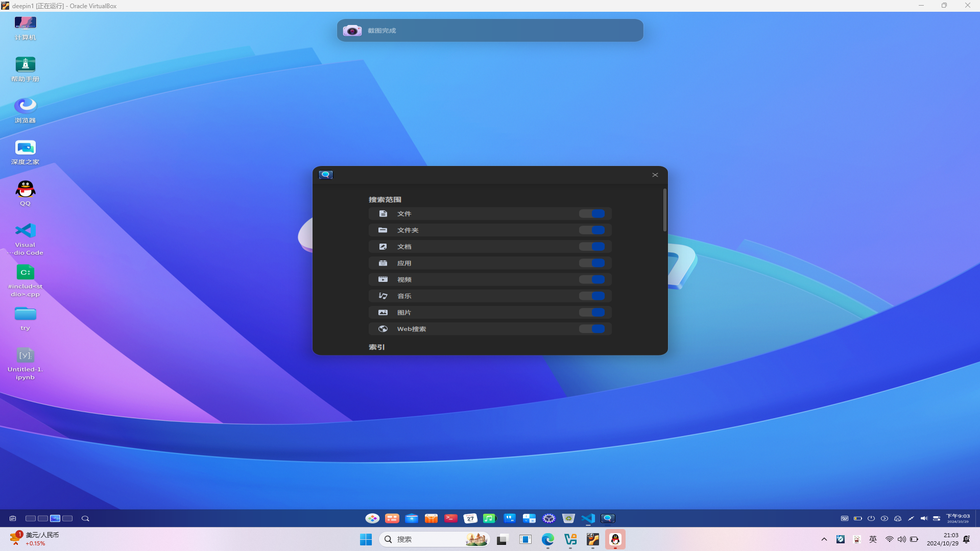Click the search settings scrollbar
Viewport: 980px width, 551px height.
pyautogui.click(x=664, y=210)
